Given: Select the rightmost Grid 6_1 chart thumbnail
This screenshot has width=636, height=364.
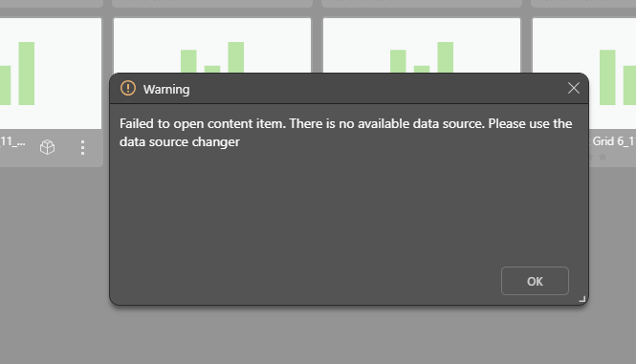Looking at the screenshot, I should 584,74.
